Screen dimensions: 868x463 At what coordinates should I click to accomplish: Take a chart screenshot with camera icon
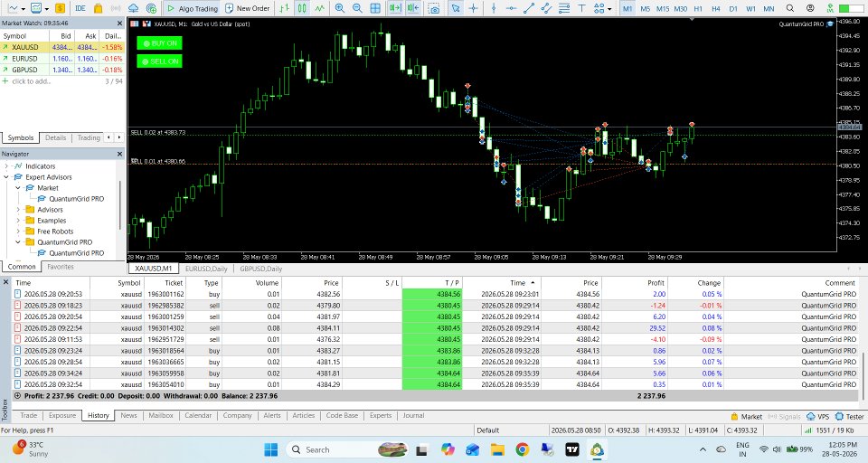435,8
